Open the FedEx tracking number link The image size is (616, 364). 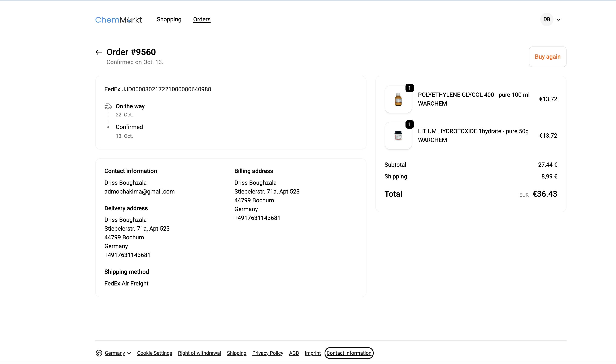click(x=166, y=89)
